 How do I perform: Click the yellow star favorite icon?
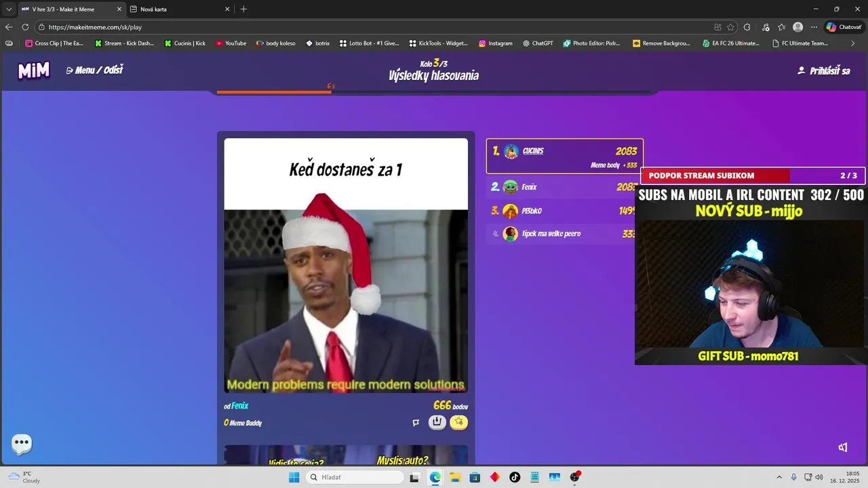pyautogui.click(x=459, y=422)
